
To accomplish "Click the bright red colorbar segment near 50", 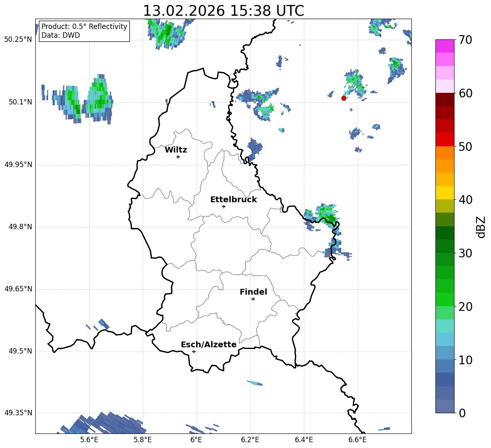I will pyautogui.click(x=445, y=140).
